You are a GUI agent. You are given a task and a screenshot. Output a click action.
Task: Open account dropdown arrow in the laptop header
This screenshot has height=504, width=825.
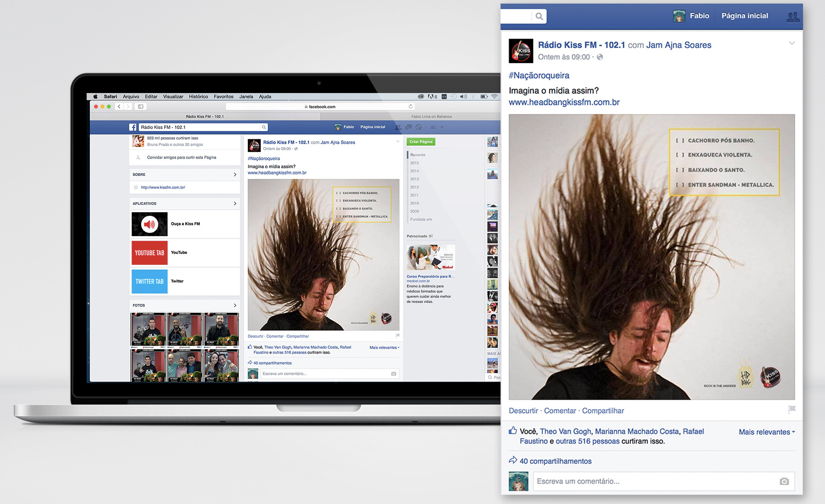point(442,127)
